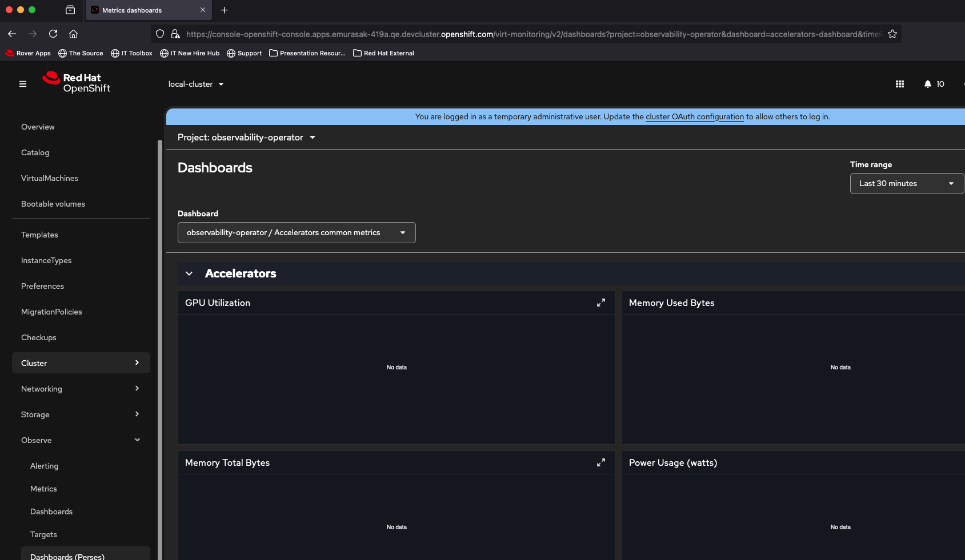This screenshot has width=965, height=560.
Task: Go back in browser history
Action: 12,34
